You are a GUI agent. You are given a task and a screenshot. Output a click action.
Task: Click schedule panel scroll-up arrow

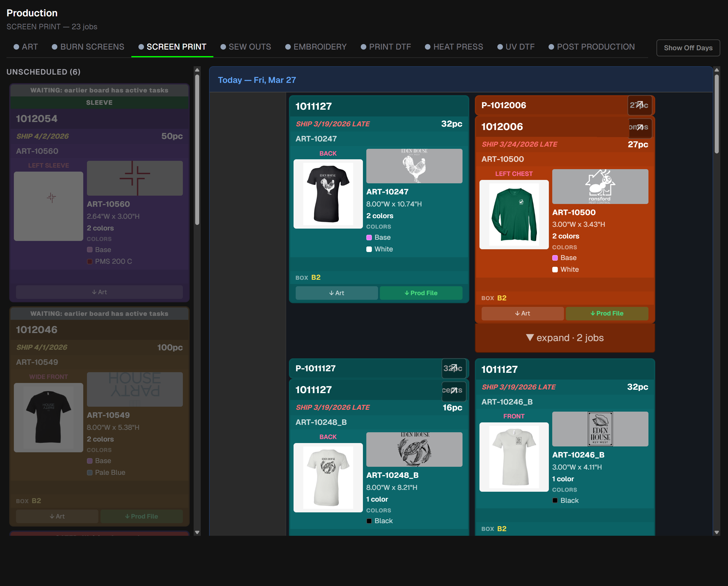coord(716,70)
